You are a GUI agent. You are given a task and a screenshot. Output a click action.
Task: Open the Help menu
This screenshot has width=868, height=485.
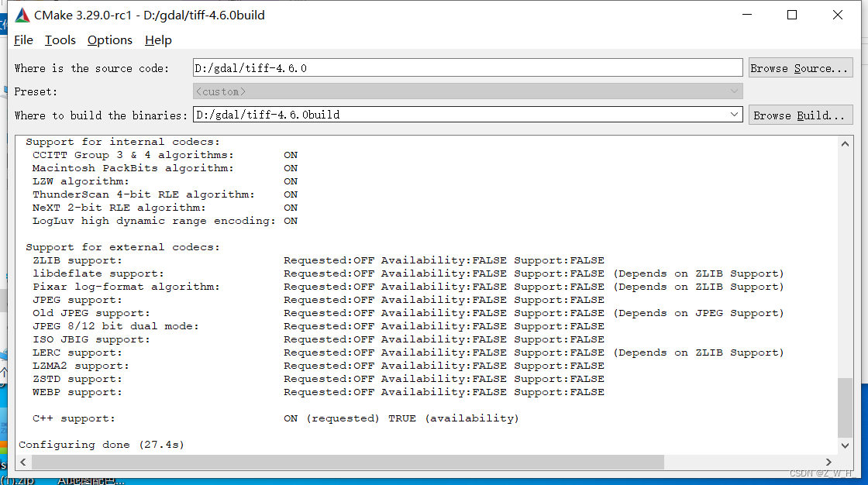(158, 40)
